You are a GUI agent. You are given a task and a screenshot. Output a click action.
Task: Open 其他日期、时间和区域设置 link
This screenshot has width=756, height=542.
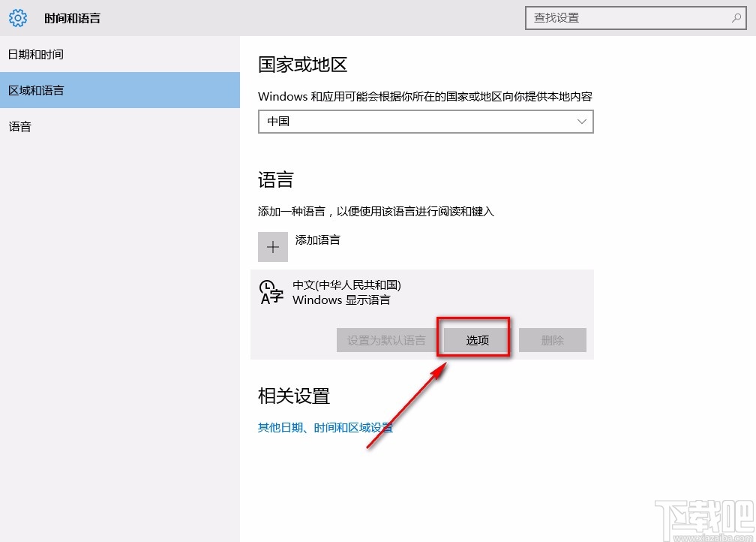coord(325,427)
